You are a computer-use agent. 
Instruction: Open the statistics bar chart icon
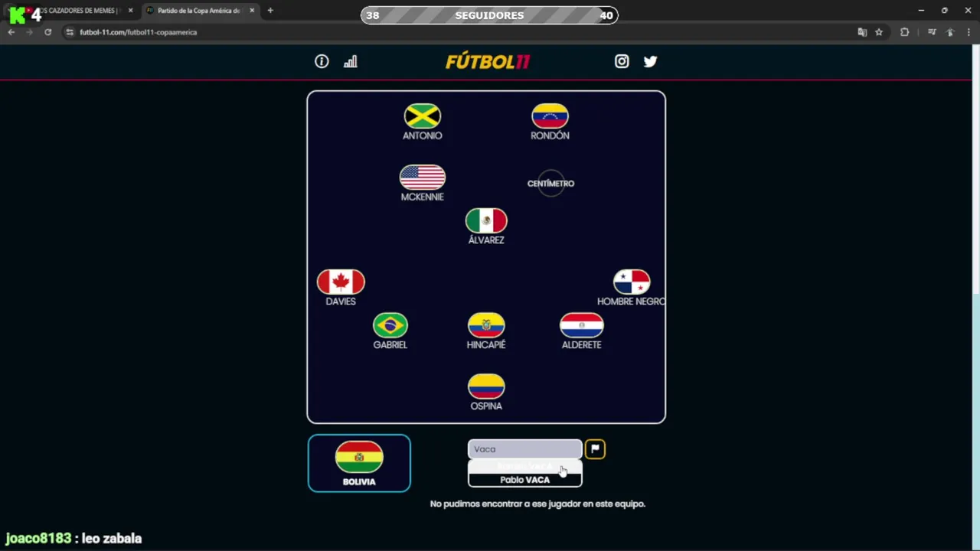point(351,62)
